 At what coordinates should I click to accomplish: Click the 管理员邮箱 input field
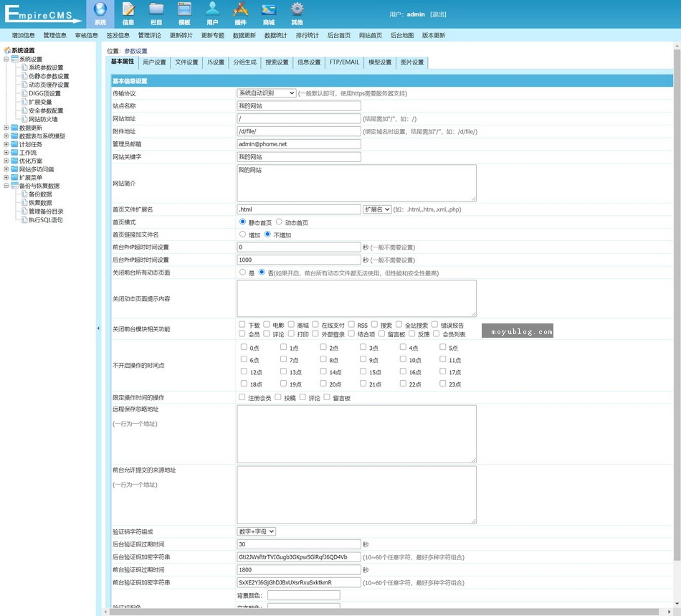point(299,144)
